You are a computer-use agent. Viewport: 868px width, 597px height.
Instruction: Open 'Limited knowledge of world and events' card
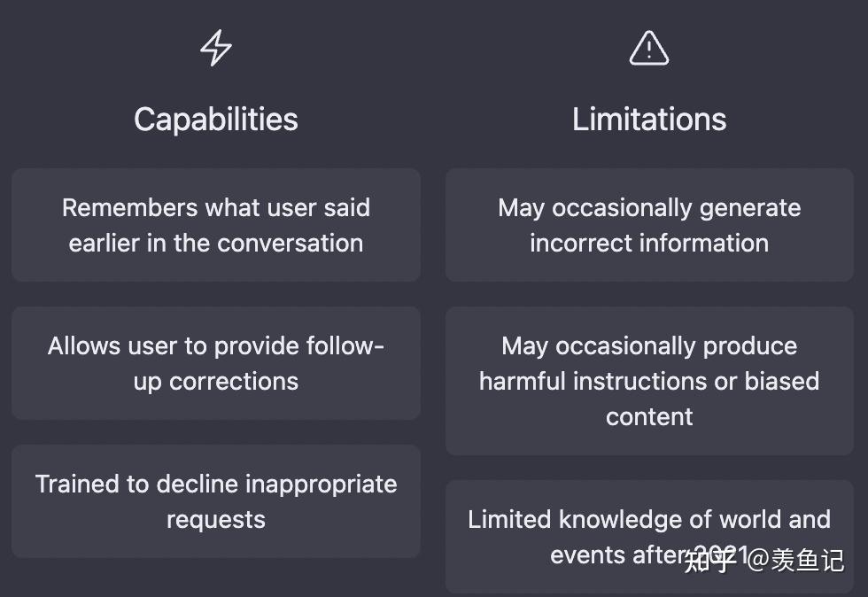(x=648, y=537)
